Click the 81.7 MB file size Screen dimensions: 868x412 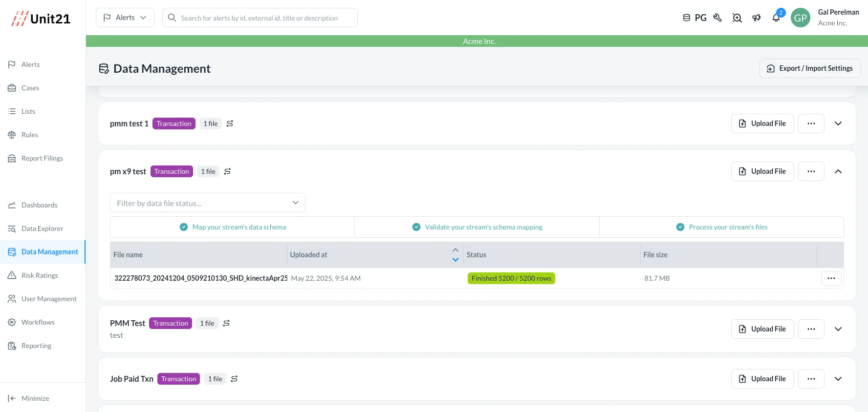coord(657,278)
